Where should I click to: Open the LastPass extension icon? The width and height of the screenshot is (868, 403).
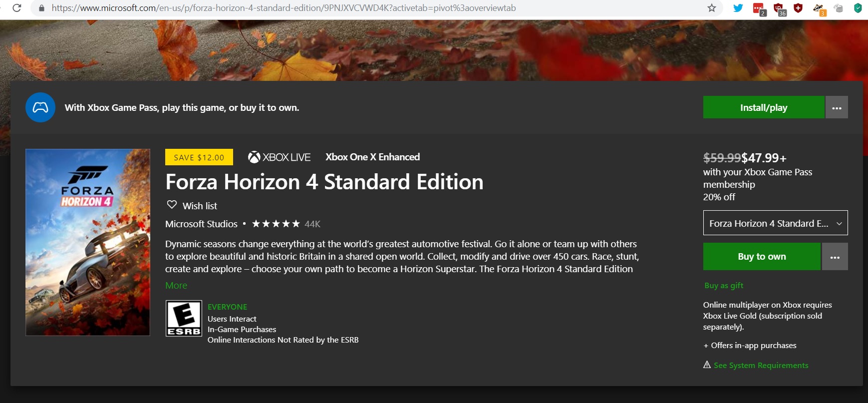[759, 8]
